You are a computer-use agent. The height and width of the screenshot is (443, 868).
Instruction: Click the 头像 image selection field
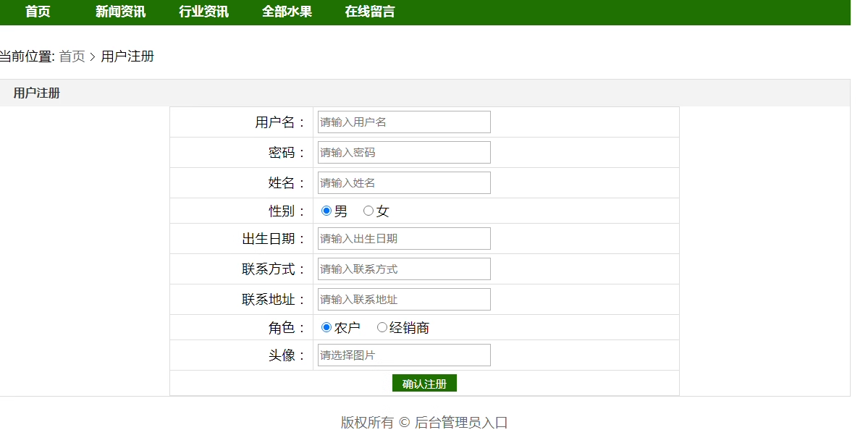(404, 355)
